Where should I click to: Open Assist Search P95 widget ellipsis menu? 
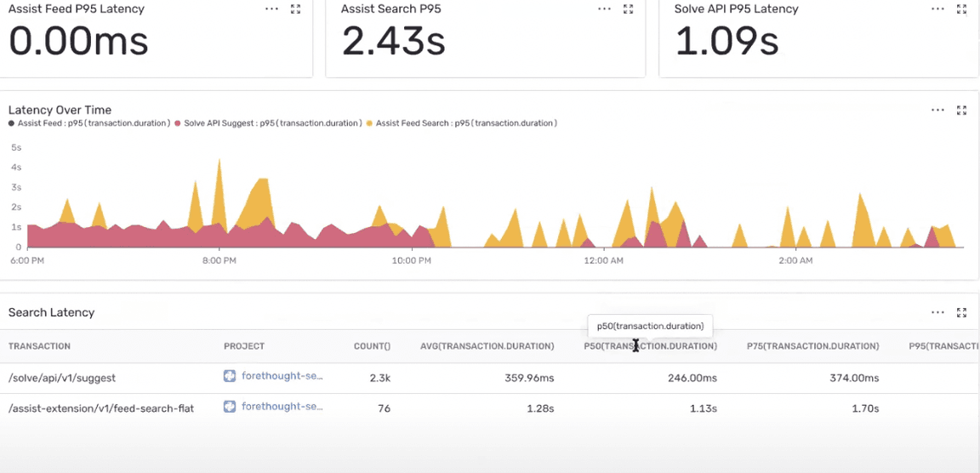pos(604,9)
